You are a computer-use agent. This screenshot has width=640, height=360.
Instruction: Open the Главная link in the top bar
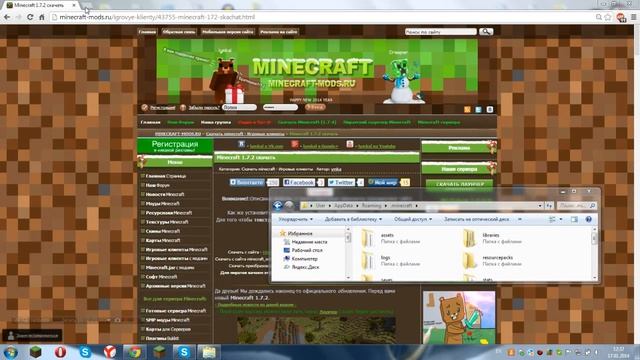tap(147, 31)
